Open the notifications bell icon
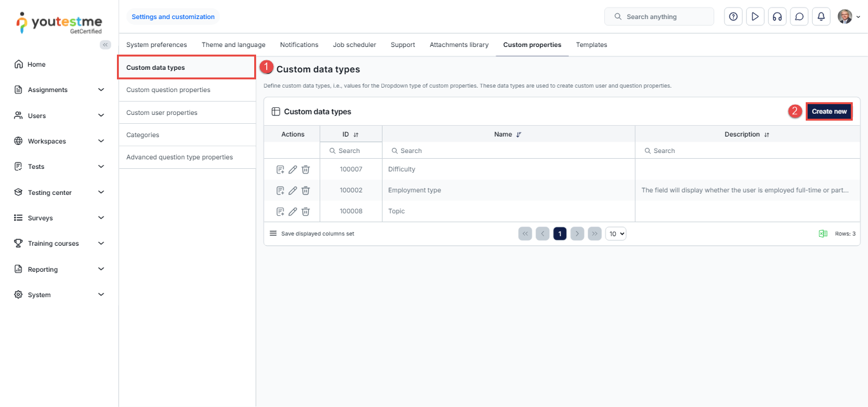This screenshot has height=407, width=868. point(821,17)
